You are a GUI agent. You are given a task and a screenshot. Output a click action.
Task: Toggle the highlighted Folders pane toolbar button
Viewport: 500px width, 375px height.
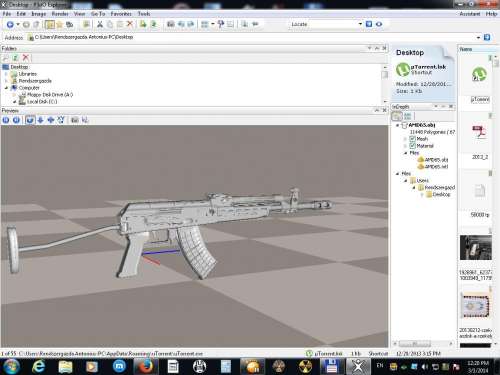pos(49,24)
